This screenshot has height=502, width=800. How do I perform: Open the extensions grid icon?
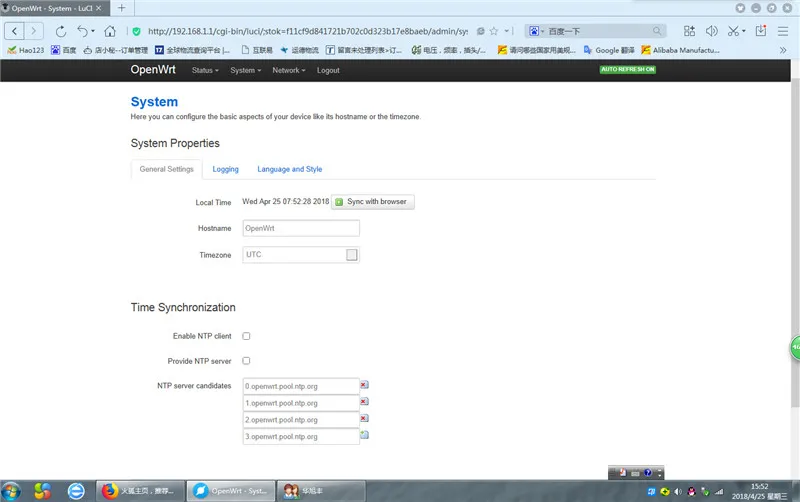coord(689,31)
